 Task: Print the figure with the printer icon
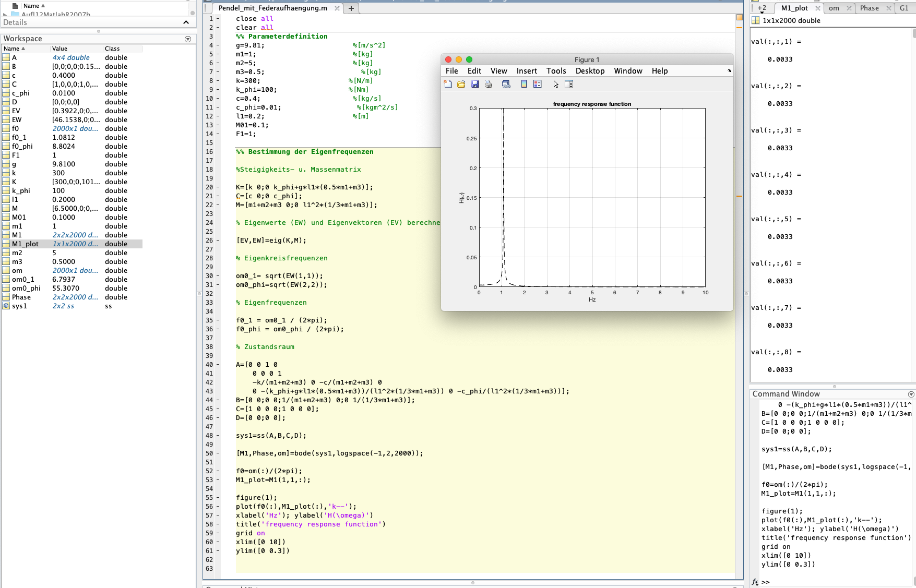[x=489, y=84]
